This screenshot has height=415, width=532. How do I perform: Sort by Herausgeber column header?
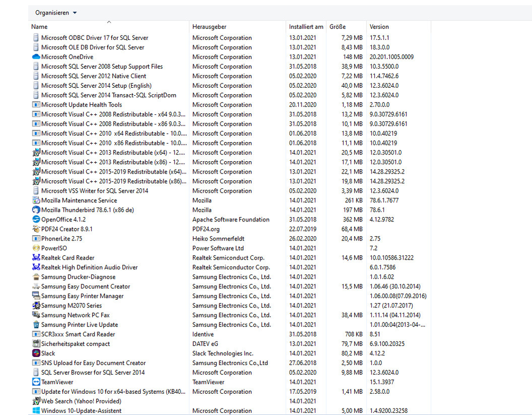(x=209, y=27)
